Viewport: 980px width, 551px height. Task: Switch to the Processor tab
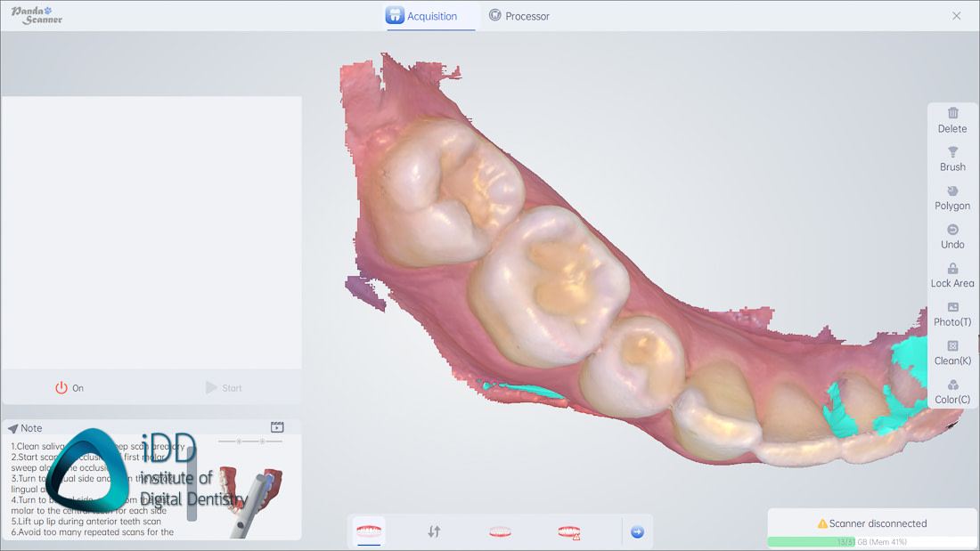coord(519,15)
